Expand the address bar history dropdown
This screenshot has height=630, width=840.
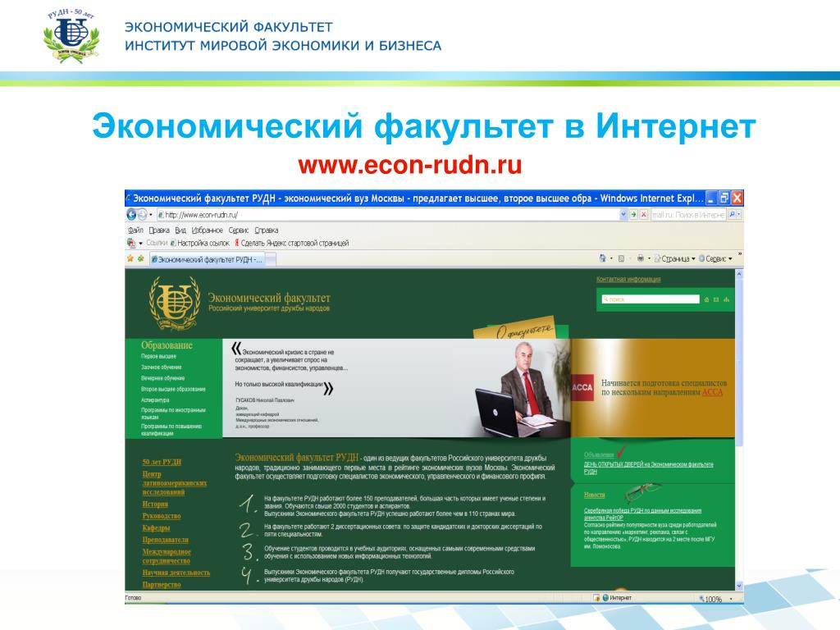[623, 215]
